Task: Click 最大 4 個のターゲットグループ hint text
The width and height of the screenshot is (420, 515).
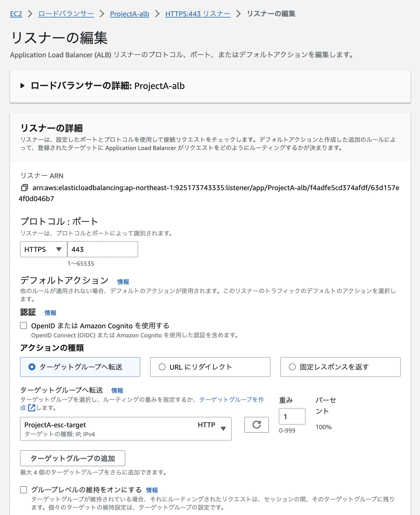Action: point(93,472)
